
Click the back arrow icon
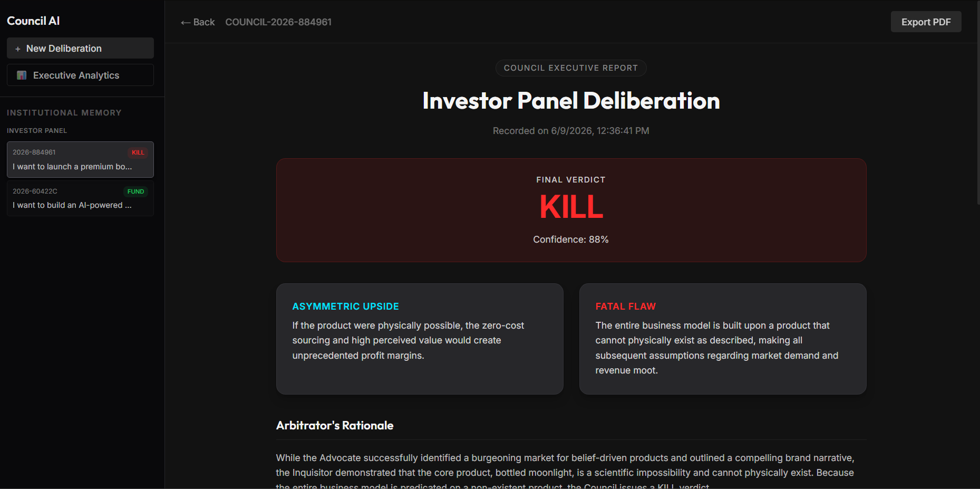coord(186,22)
